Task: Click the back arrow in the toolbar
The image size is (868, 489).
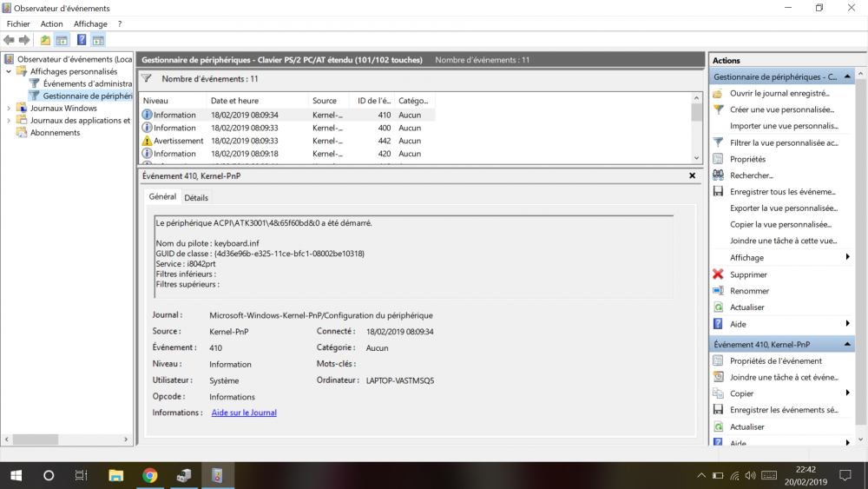Action: (9, 40)
